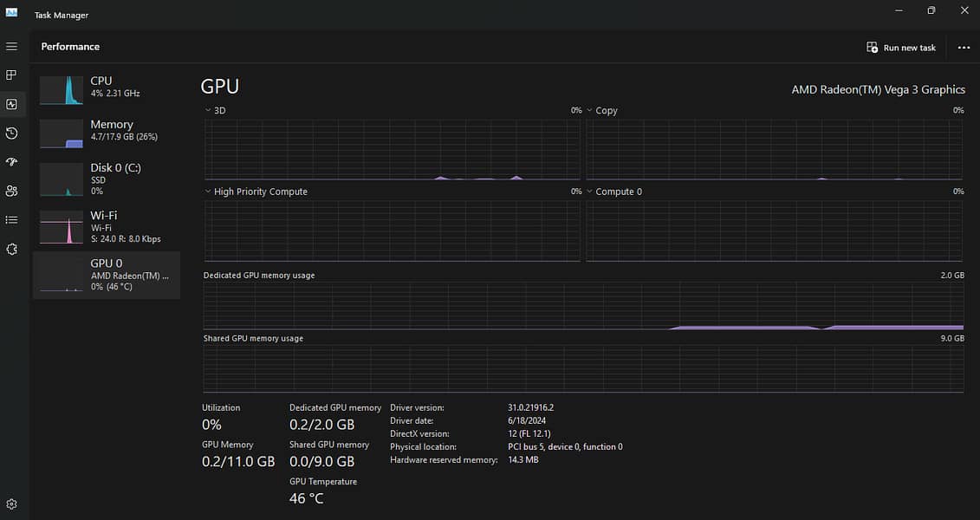Open the Services page icon
Image resolution: width=980 pixels, height=520 pixels.
(x=11, y=249)
